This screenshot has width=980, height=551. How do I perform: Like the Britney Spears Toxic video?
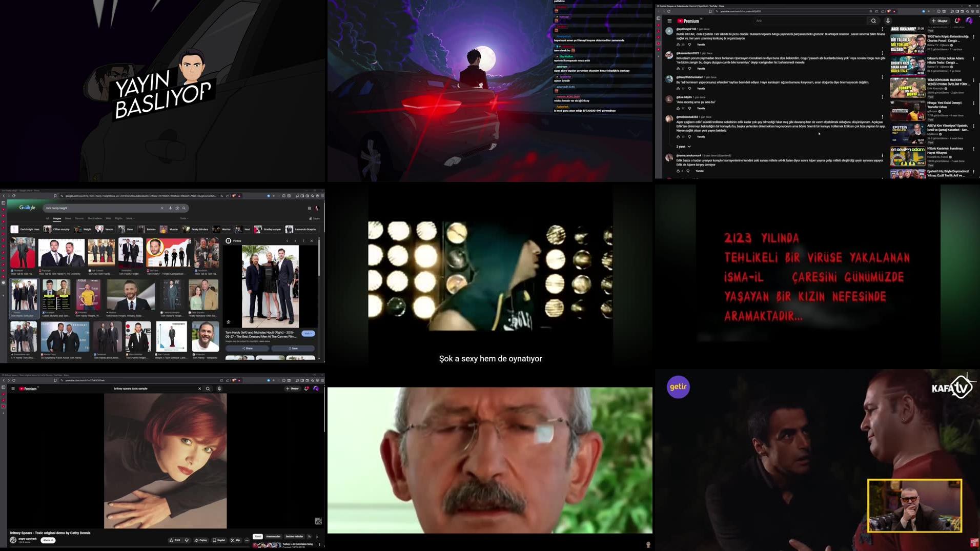point(171,540)
